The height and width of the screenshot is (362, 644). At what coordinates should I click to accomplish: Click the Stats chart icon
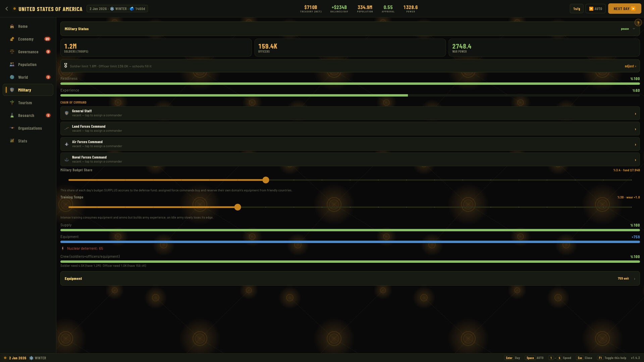coord(12,141)
